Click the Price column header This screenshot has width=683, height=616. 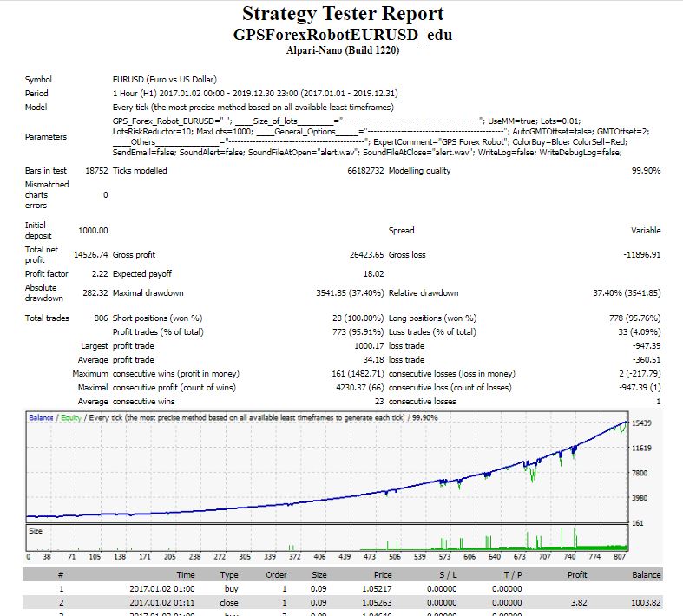click(383, 575)
